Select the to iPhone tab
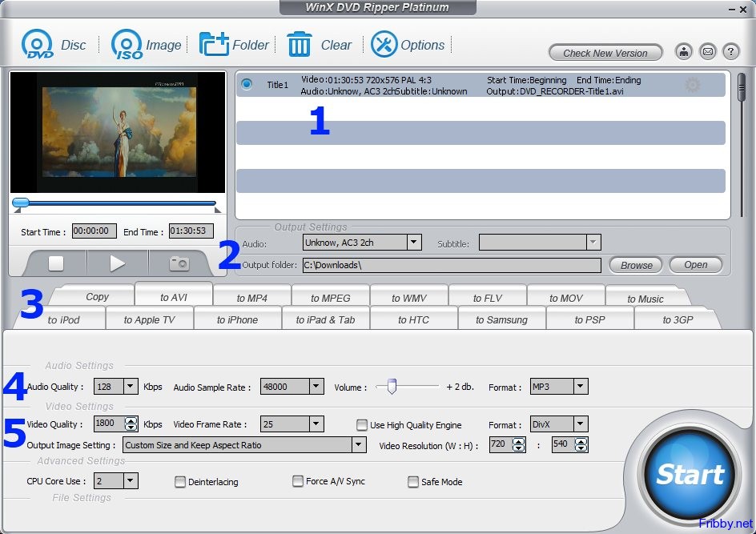Image resolution: width=756 pixels, height=534 pixels. coord(237,319)
